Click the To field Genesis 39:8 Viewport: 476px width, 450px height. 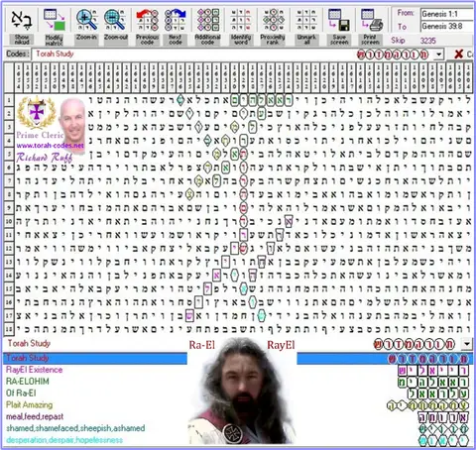pyautogui.click(x=447, y=26)
